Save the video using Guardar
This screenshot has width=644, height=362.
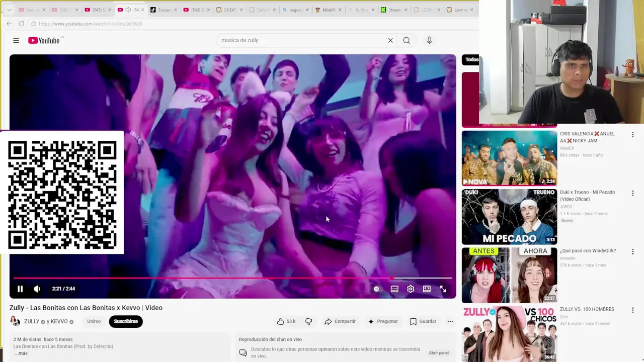(x=423, y=321)
